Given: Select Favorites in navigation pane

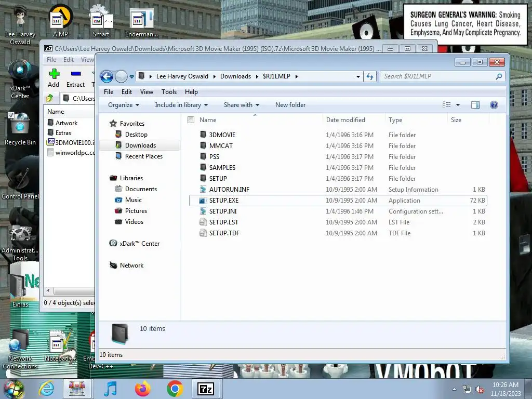Looking at the screenshot, I should tap(132, 124).
